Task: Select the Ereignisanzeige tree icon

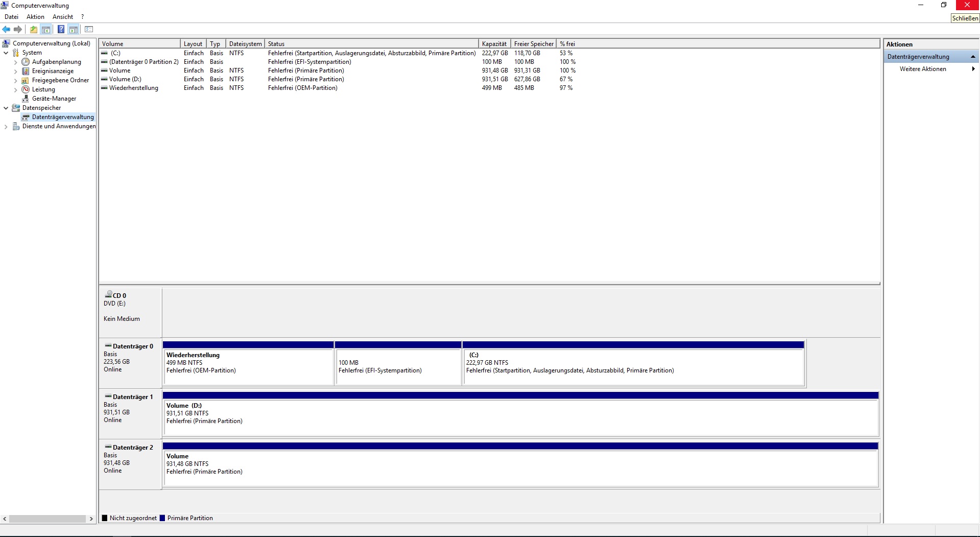Action: (26, 71)
